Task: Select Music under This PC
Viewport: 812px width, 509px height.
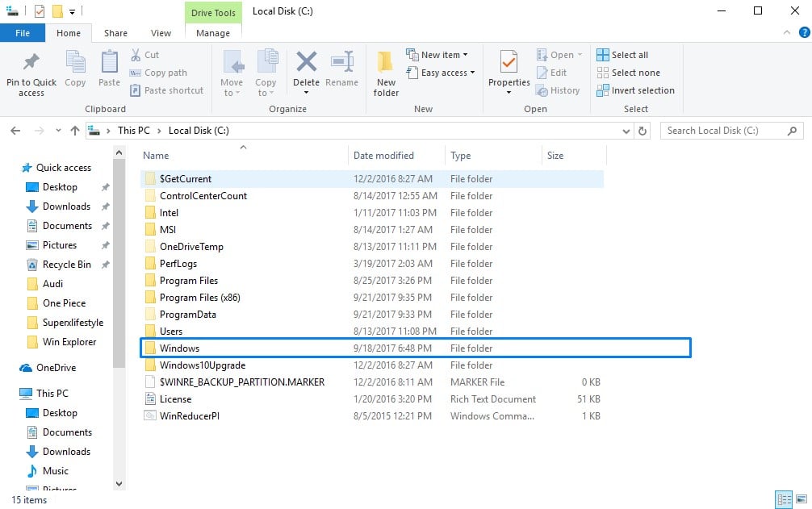Action: (x=48, y=471)
